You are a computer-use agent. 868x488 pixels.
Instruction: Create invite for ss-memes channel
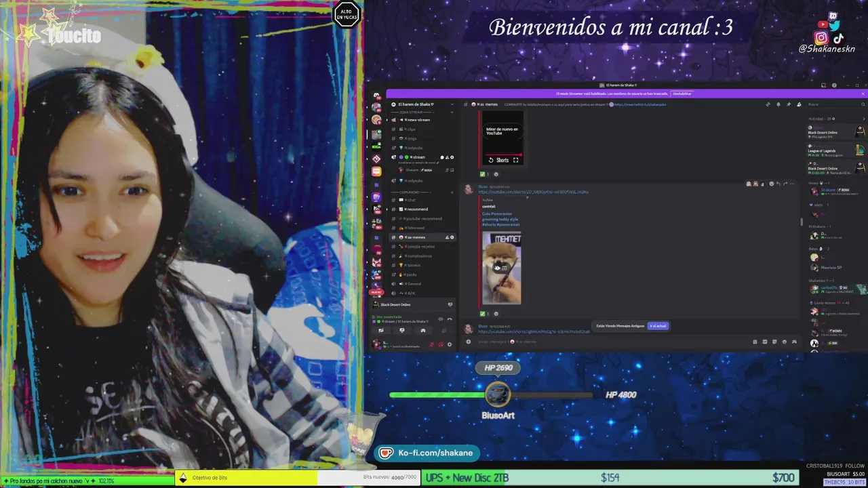click(447, 237)
